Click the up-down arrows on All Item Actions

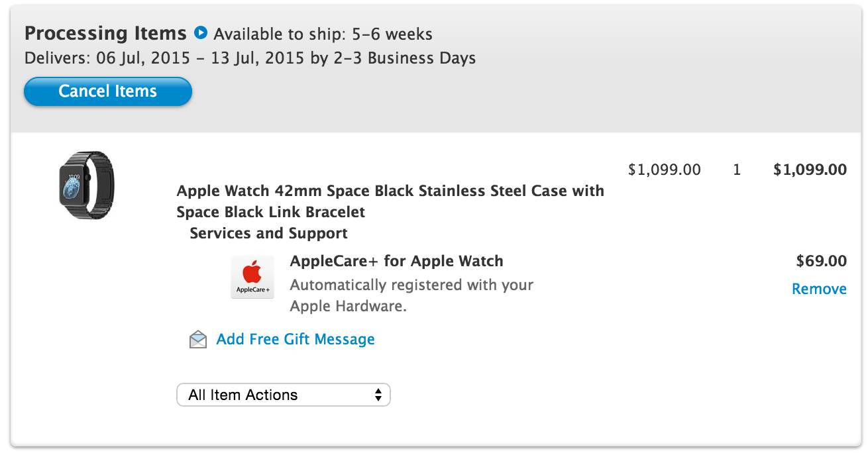[x=378, y=395]
